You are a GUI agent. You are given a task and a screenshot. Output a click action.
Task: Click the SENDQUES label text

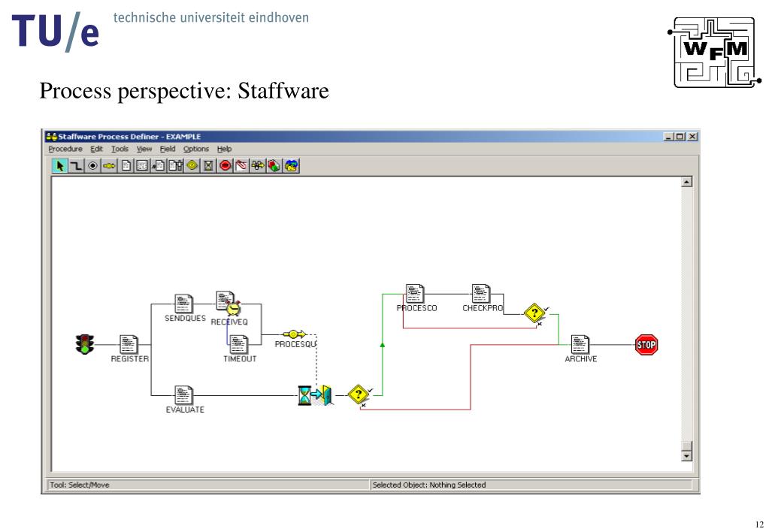pyautogui.click(x=185, y=318)
